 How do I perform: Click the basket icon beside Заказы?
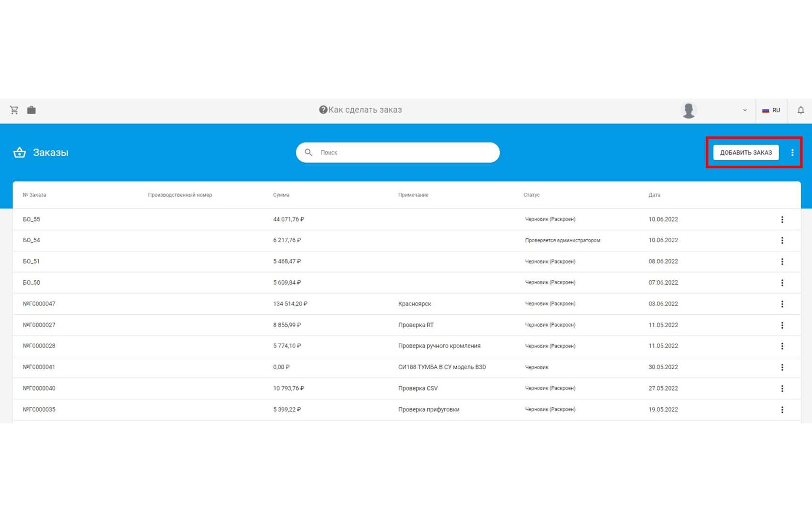click(19, 152)
